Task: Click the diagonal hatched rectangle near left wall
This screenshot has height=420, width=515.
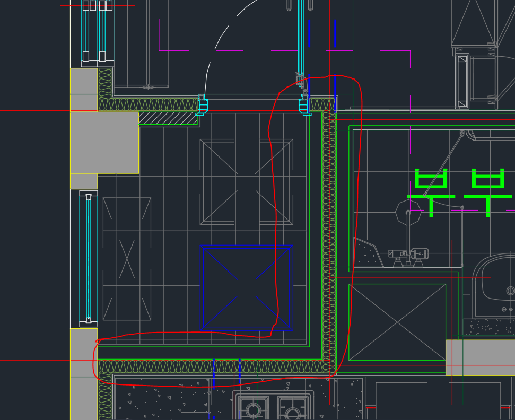Action: 168,118
